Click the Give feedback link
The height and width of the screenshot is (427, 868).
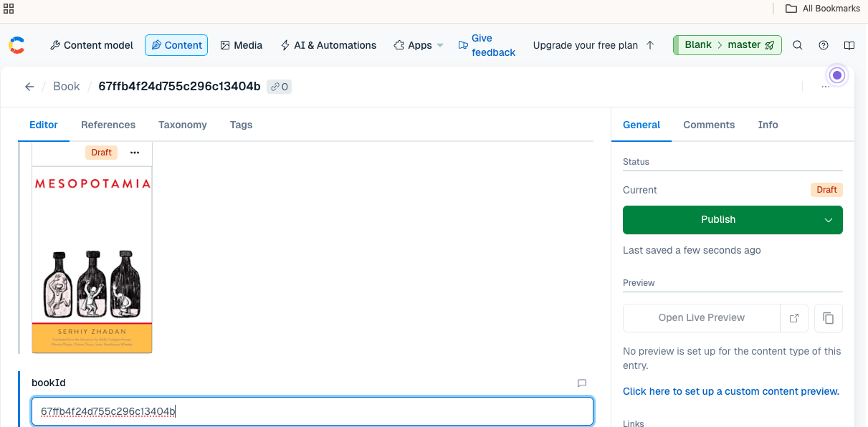487,45
